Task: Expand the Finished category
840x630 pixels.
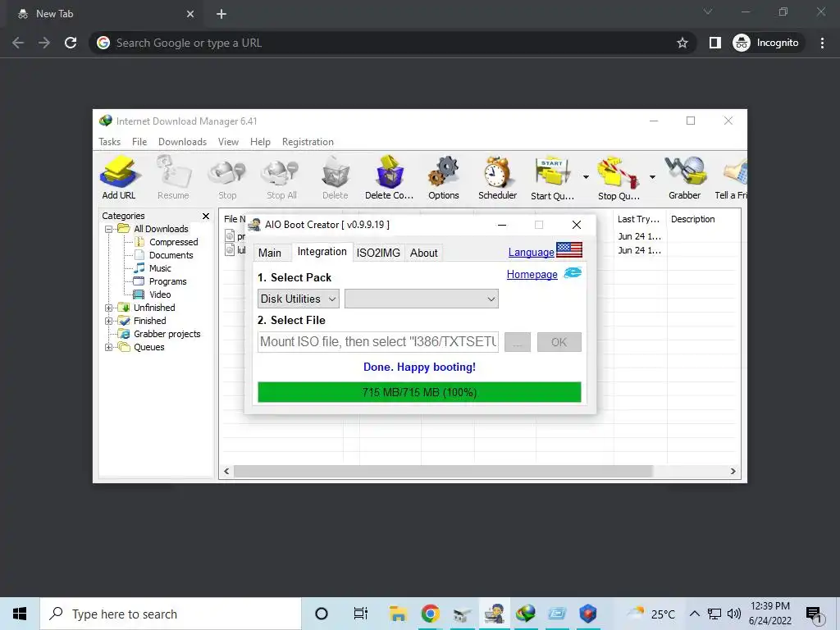Action: [x=109, y=321]
